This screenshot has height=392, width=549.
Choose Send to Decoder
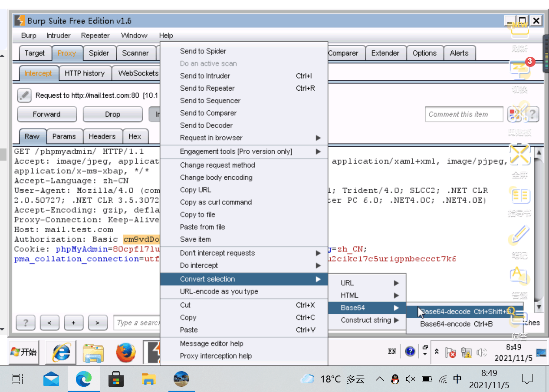click(x=244, y=125)
